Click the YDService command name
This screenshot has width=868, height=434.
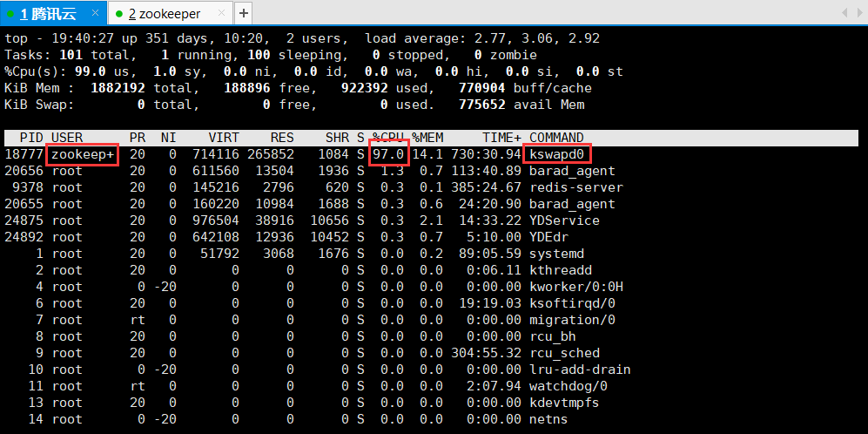coord(564,220)
